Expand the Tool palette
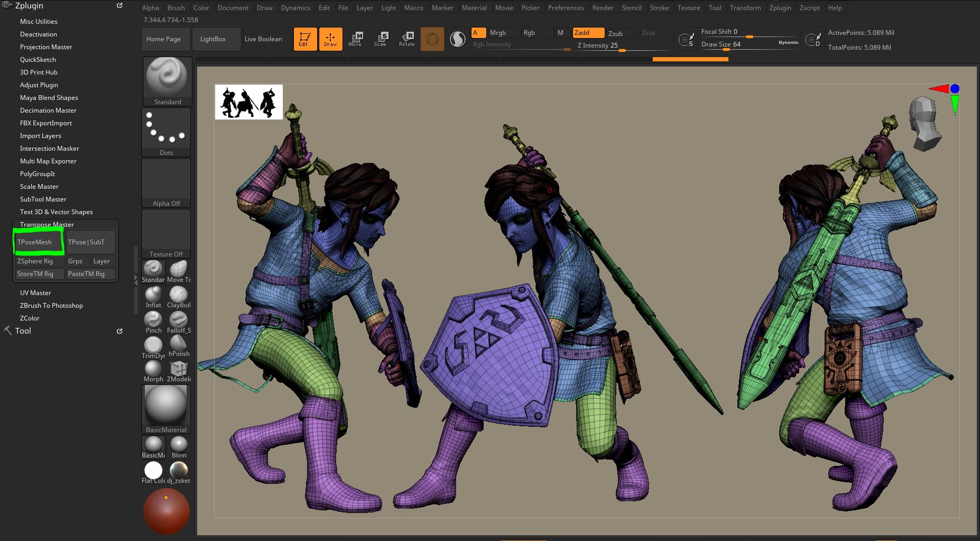Image resolution: width=980 pixels, height=541 pixels. click(23, 331)
